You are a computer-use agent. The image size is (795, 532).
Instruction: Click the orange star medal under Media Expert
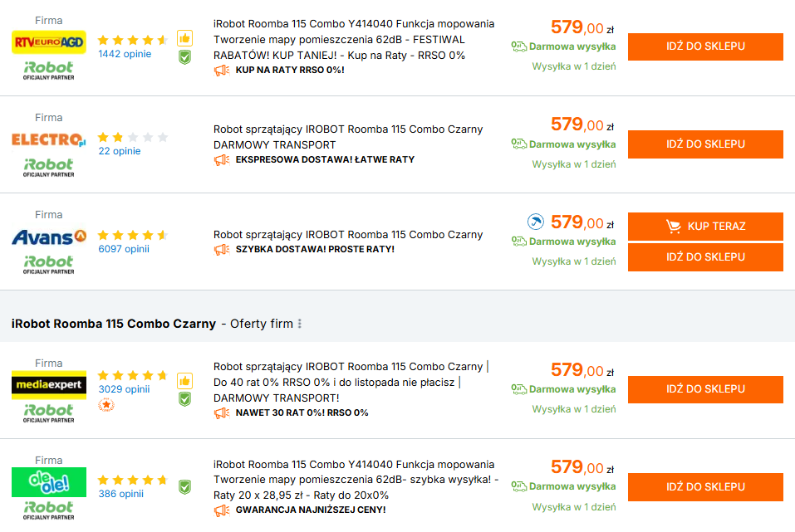106,405
